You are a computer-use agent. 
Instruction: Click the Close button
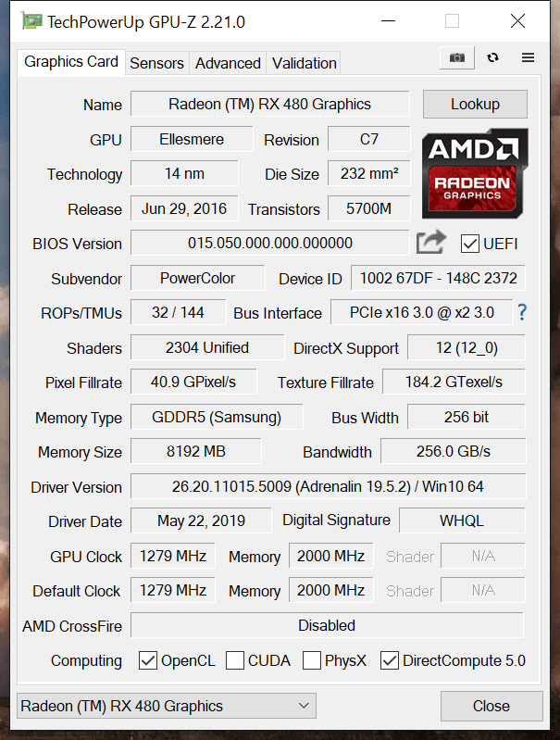[x=491, y=706]
